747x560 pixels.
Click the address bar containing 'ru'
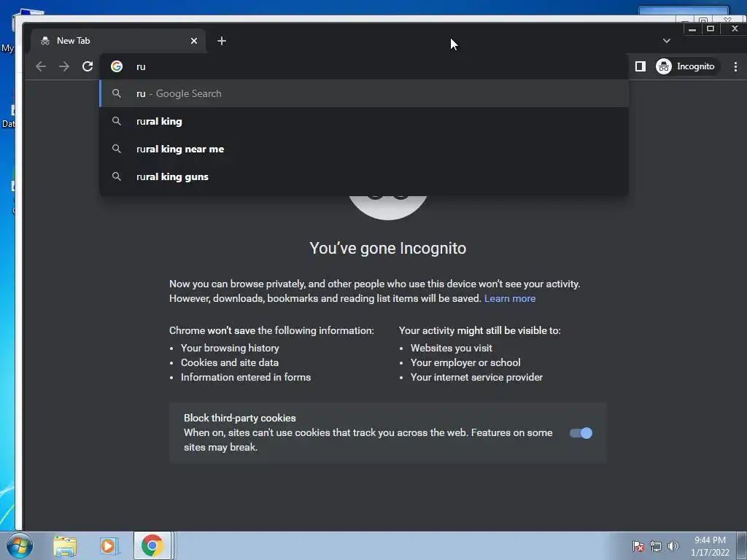(364, 66)
